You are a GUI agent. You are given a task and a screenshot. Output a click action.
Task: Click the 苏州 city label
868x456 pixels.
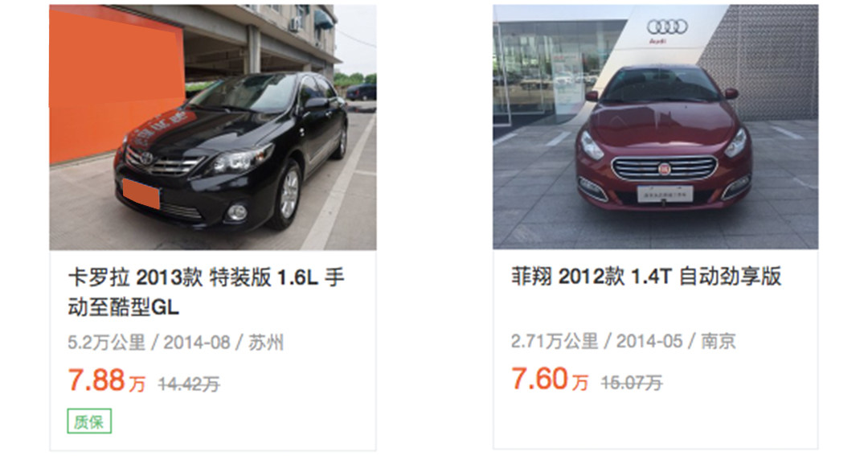pyautogui.click(x=266, y=343)
